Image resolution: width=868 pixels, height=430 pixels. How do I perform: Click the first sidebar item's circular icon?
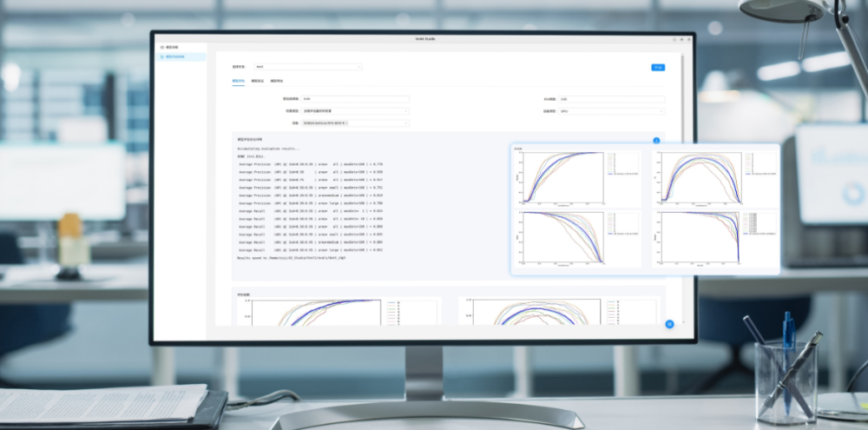(162, 48)
